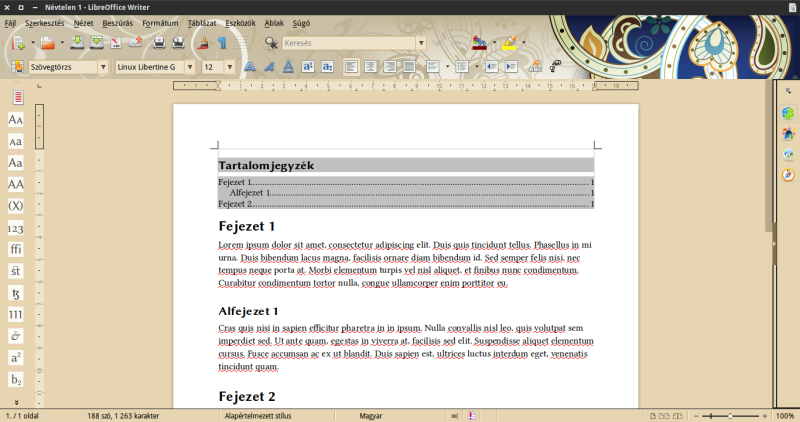Open recent documents dropdown arrow
Viewport: 800px width, 422px height.
click(62, 43)
